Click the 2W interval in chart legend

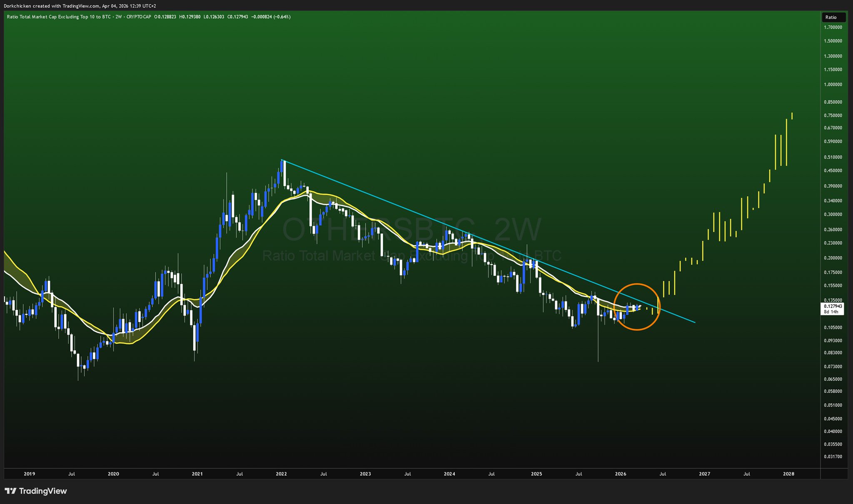pos(119,17)
